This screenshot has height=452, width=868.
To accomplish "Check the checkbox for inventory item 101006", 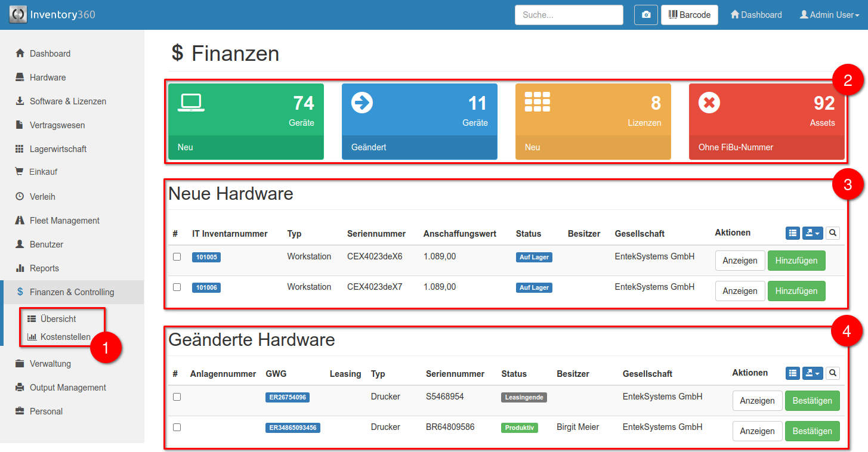I will tap(176, 287).
